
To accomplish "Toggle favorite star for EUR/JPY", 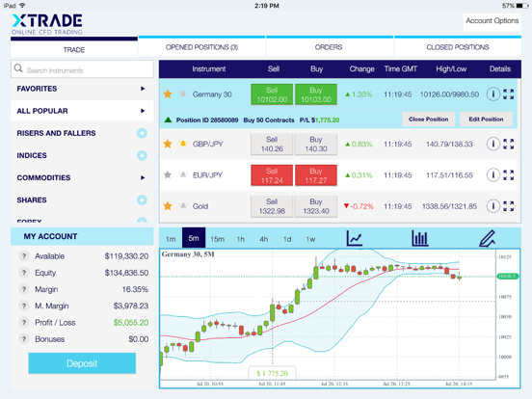I will pos(168,174).
